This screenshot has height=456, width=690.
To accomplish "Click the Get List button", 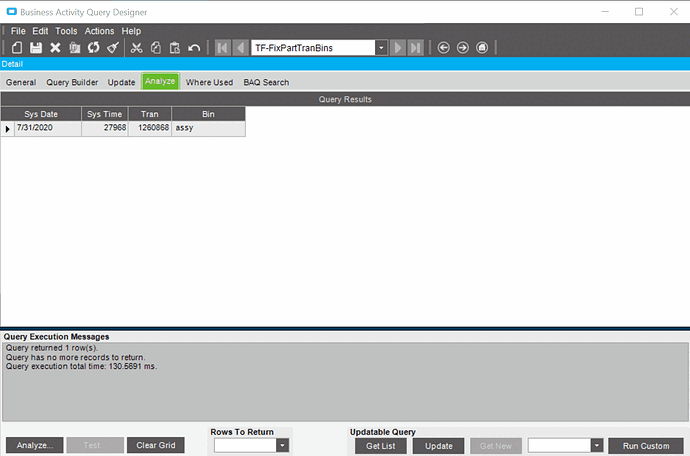I will click(381, 446).
